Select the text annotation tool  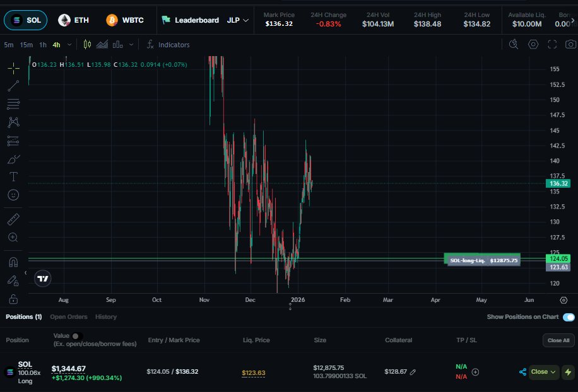[x=13, y=177]
